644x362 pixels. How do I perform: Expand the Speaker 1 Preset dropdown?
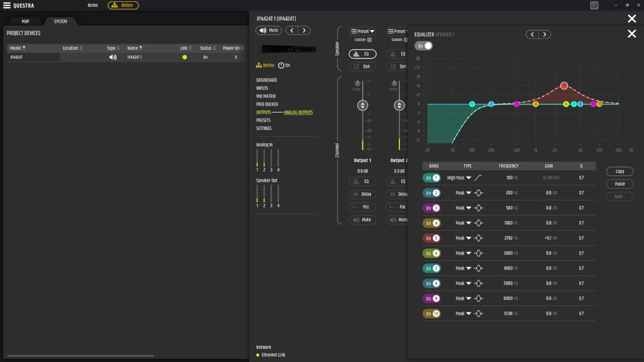pos(363,31)
